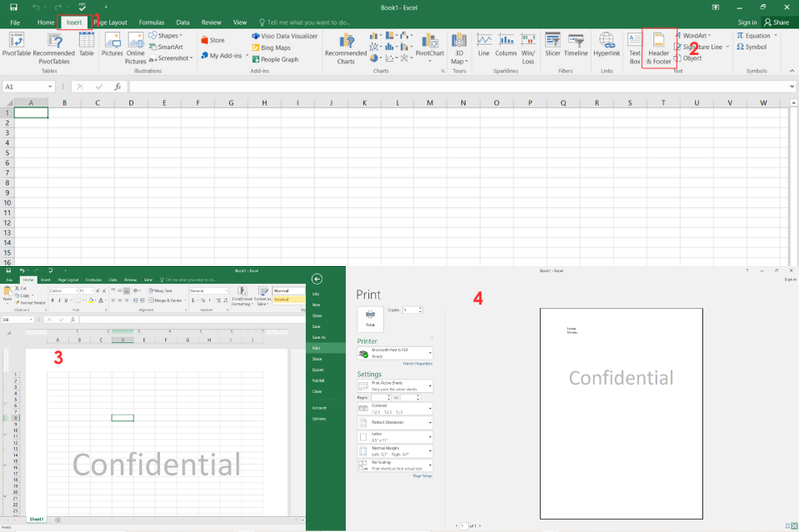Open Recommended Charts
The width and height of the screenshot is (799, 532).
(346, 46)
